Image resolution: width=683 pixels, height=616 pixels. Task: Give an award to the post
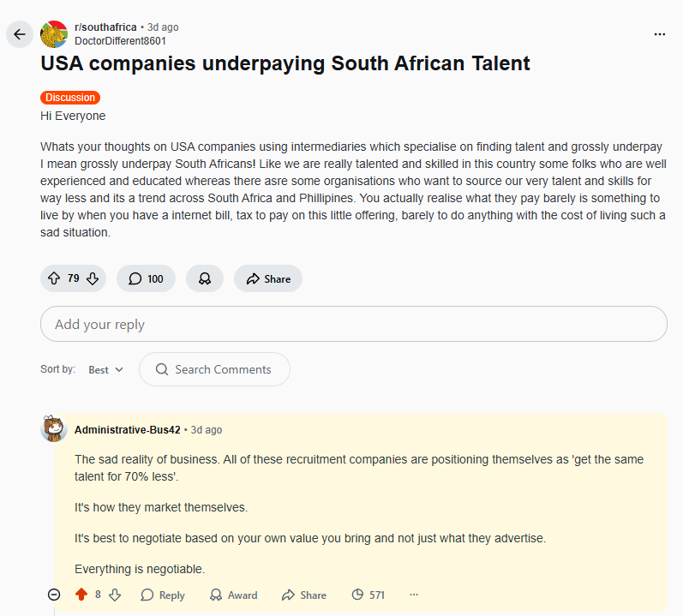[x=205, y=278]
